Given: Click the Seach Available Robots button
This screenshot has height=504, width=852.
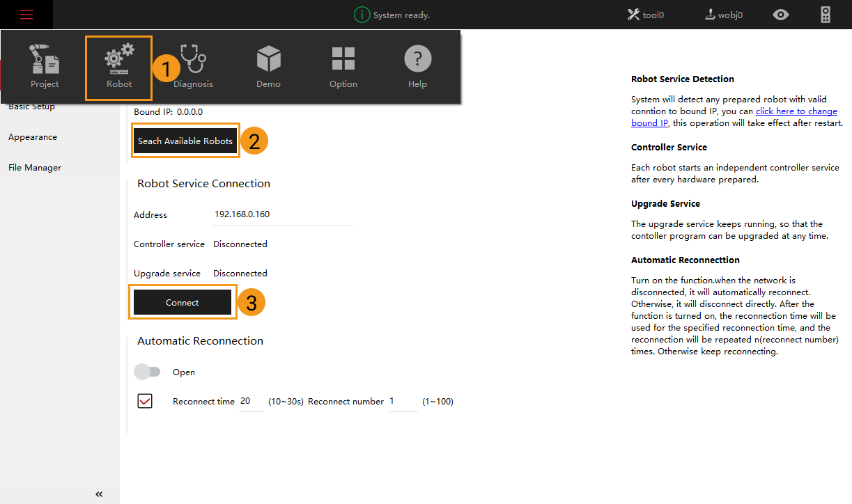Looking at the screenshot, I should click(185, 141).
